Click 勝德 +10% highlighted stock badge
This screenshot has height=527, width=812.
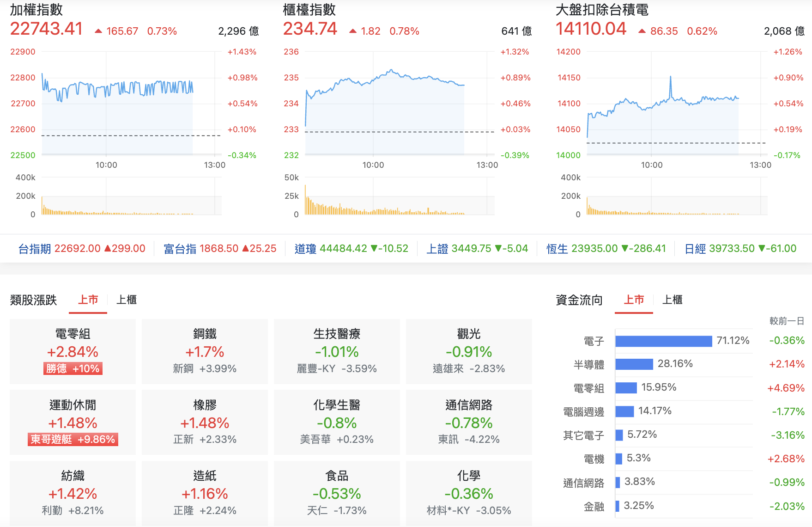73,368
